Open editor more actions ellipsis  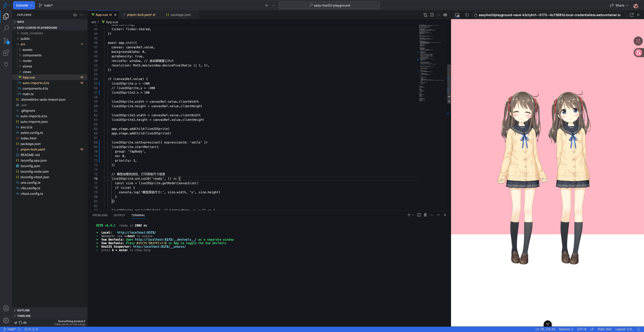click(438, 15)
